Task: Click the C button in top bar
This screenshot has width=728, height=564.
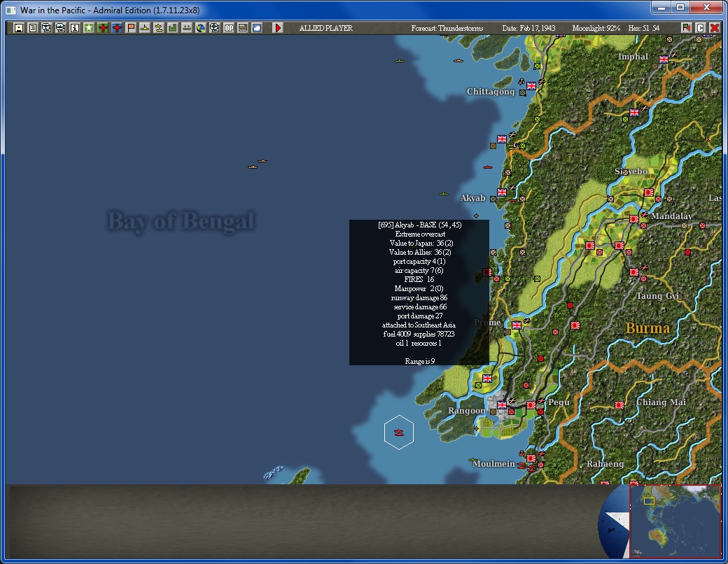Action: click(x=701, y=28)
